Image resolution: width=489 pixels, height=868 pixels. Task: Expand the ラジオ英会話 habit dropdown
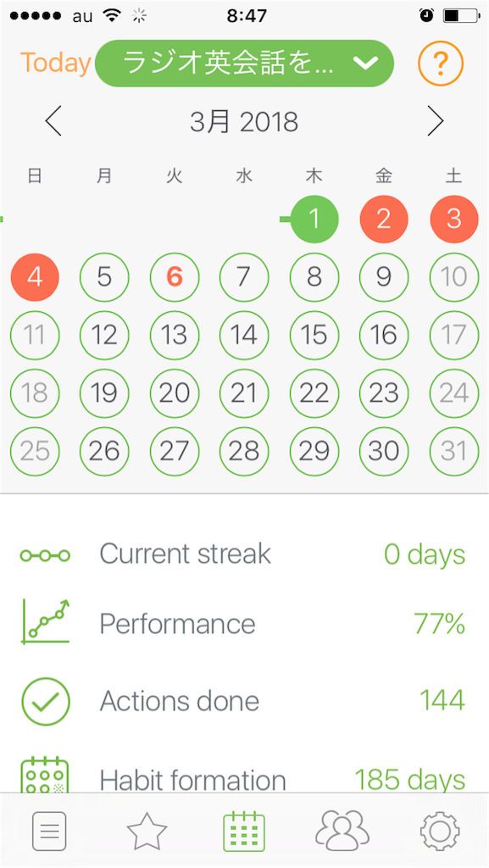click(244, 64)
